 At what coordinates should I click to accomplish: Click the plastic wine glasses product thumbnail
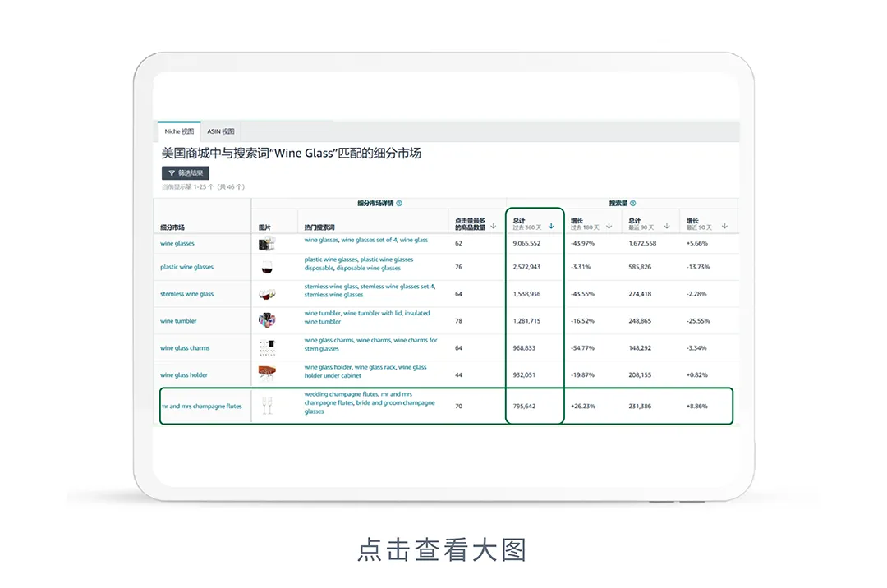[x=267, y=268]
